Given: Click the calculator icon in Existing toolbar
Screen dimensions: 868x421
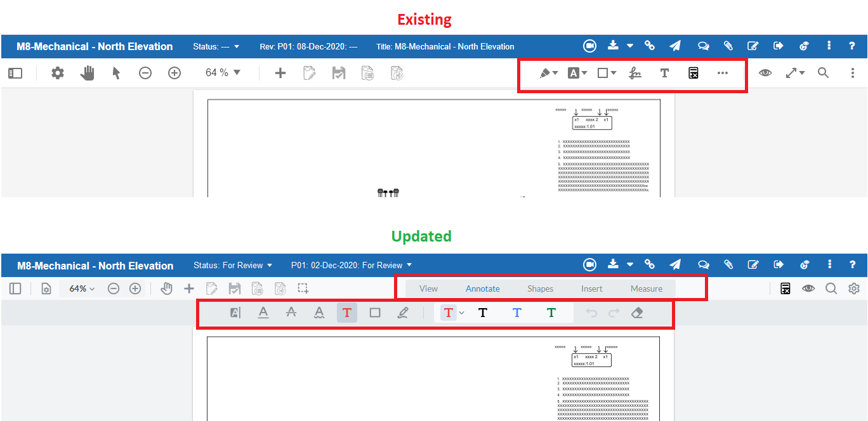Looking at the screenshot, I should (x=694, y=73).
